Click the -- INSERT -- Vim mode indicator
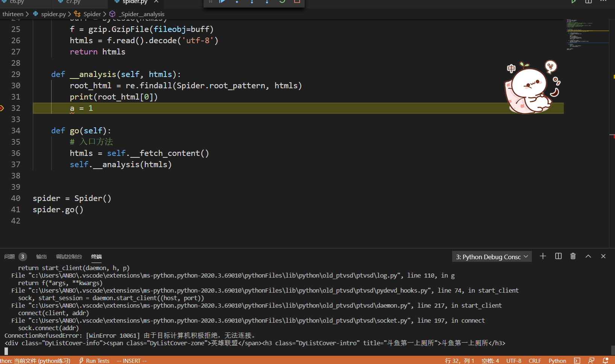This screenshot has height=364, width=615. pos(132,361)
